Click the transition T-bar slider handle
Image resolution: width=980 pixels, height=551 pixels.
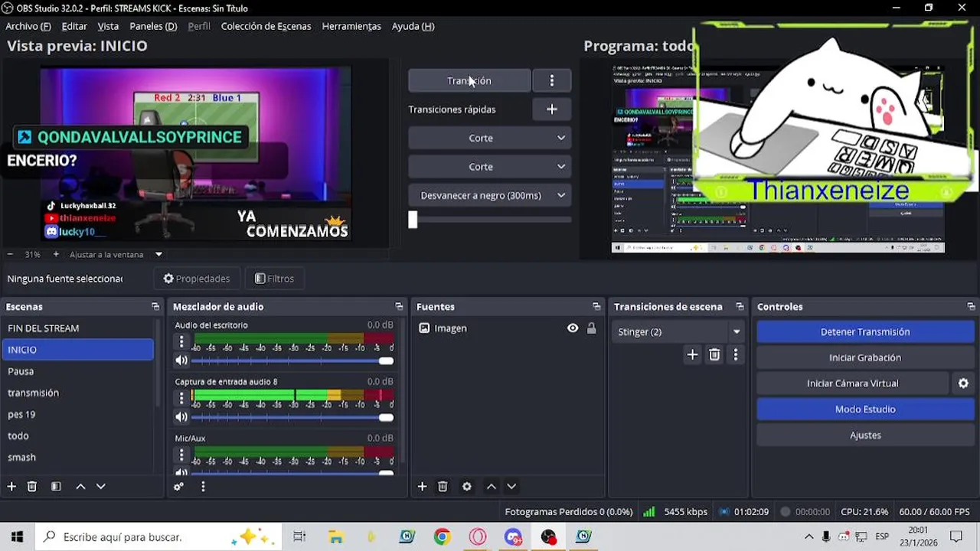pyautogui.click(x=413, y=220)
